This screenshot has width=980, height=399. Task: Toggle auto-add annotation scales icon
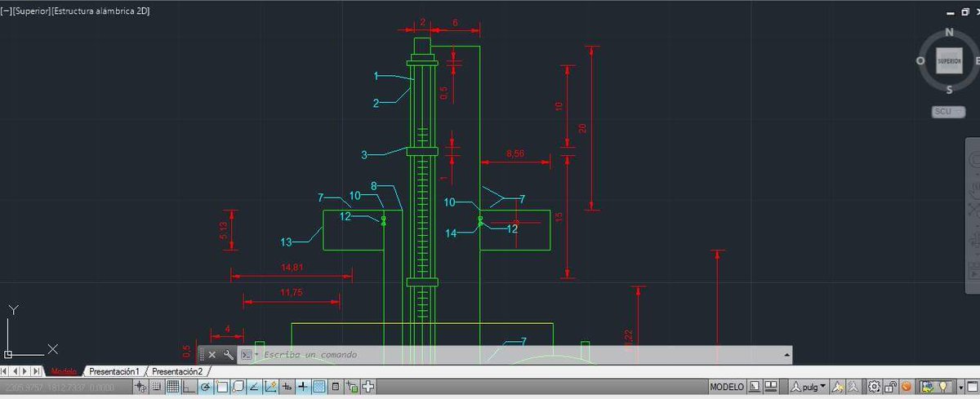tap(853, 387)
